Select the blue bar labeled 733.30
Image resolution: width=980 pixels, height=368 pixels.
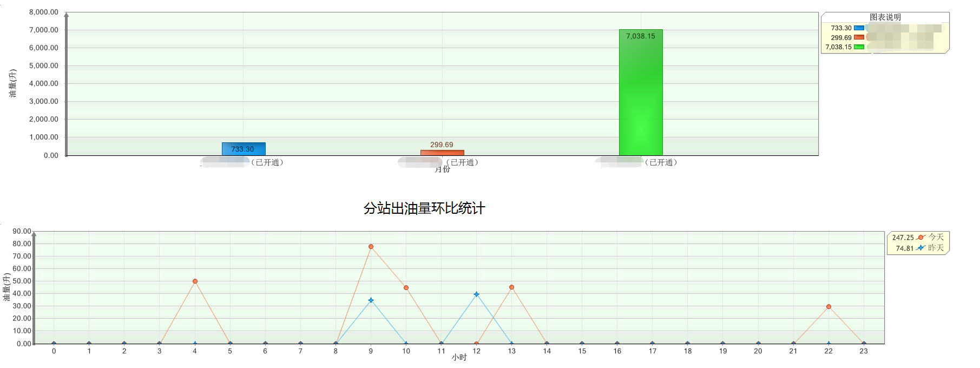coord(244,149)
